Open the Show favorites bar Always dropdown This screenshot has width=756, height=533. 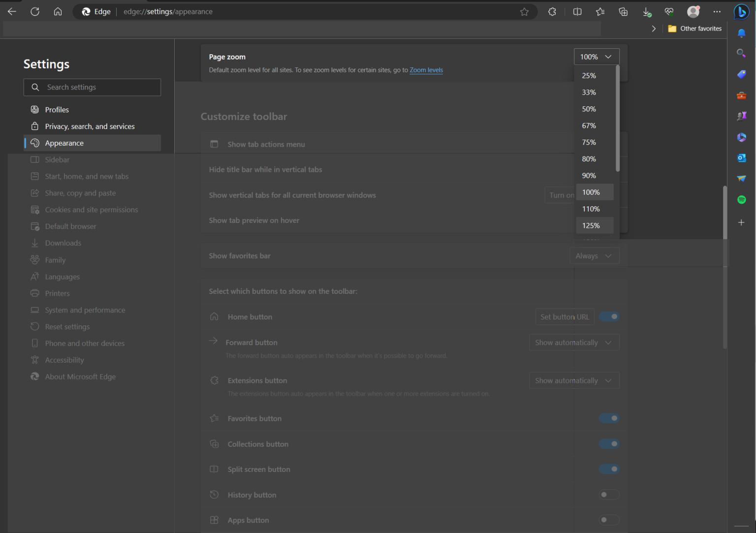pyautogui.click(x=594, y=256)
